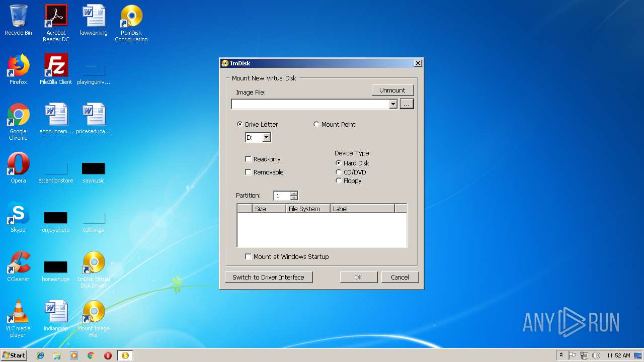Launch Firefox from the desktop
Viewport: 644px width, 362px height.
pyautogui.click(x=18, y=69)
